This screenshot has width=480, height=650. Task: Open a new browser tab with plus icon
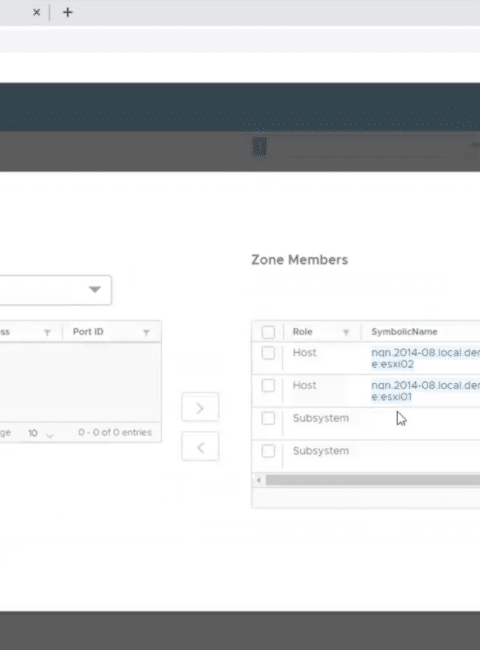68,12
